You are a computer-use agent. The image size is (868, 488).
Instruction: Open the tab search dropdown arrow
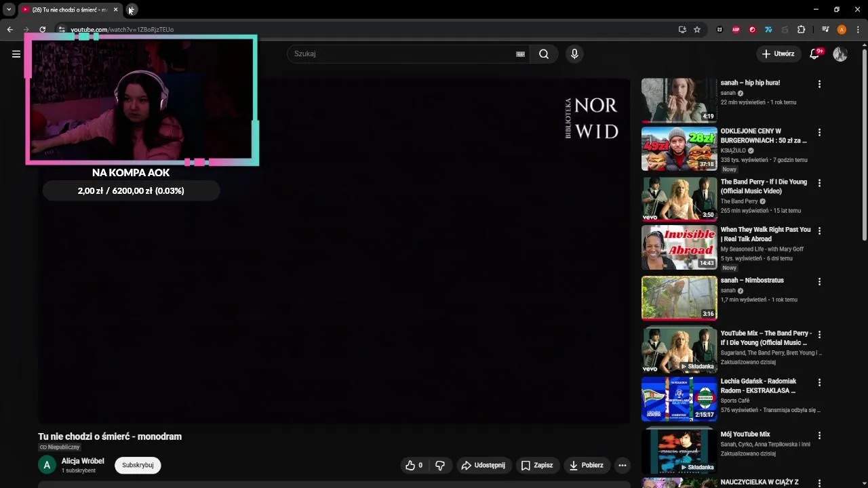(9, 9)
